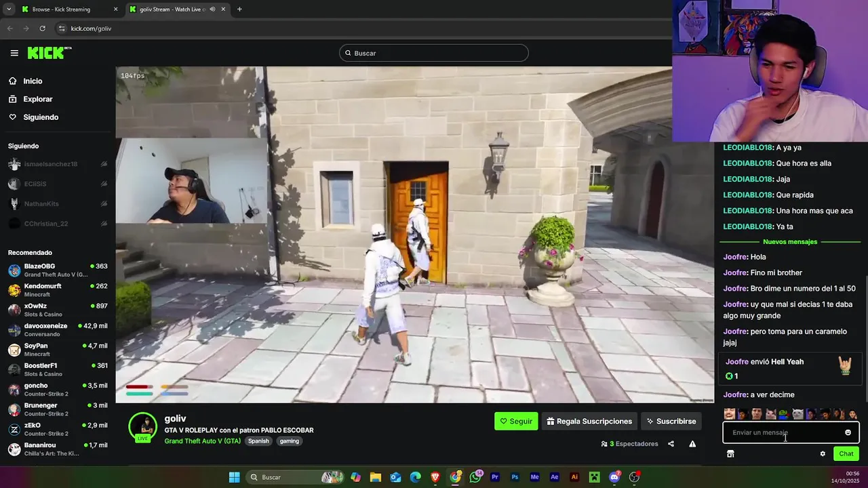Viewport: 868px width, 488px height.
Task: Click the Spanish tag
Action: (258, 441)
